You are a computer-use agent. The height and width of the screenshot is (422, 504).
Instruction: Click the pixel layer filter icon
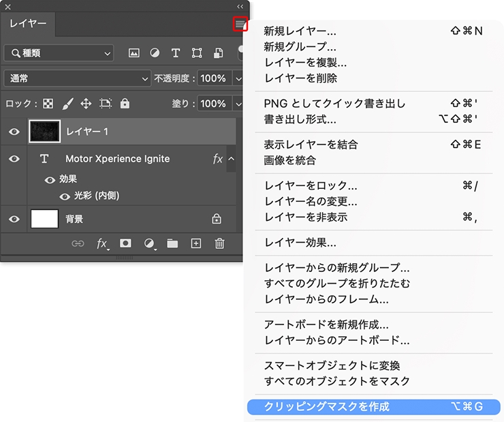[x=134, y=53]
